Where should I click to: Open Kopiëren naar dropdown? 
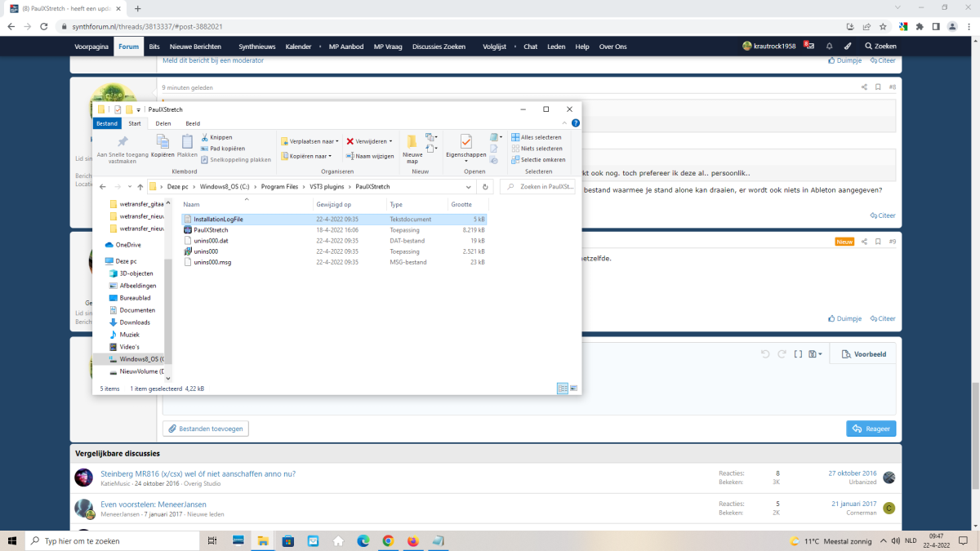point(307,156)
